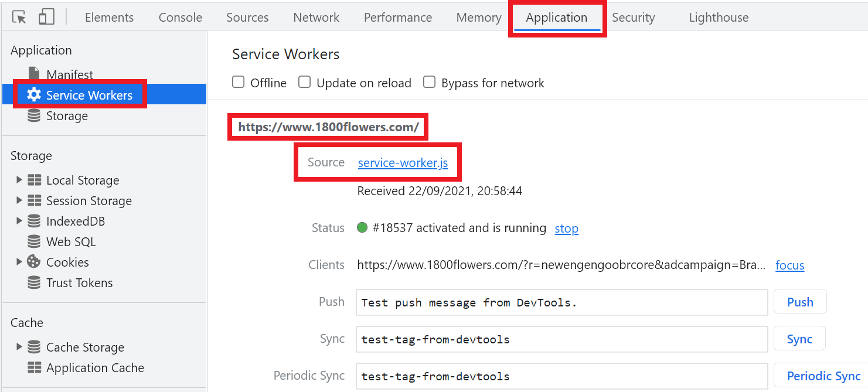The height and width of the screenshot is (392, 868).
Task: Click the client URL with adcampaign parameter
Action: tap(561, 265)
